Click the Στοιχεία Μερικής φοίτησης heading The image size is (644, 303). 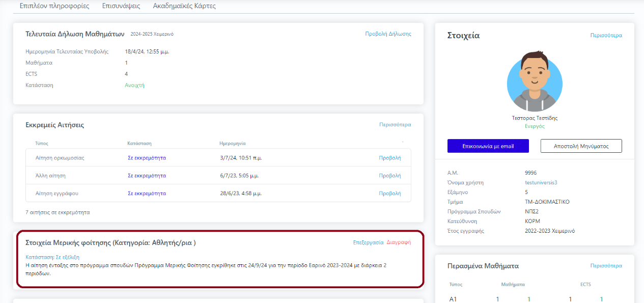tap(110, 243)
